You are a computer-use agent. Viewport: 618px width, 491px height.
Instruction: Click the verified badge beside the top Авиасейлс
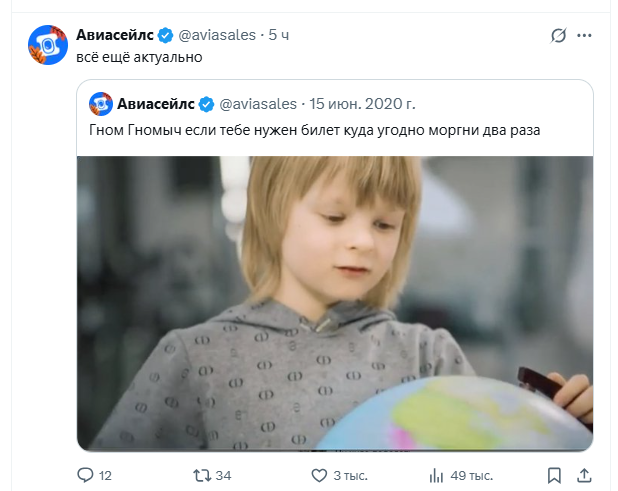pos(165,35)
